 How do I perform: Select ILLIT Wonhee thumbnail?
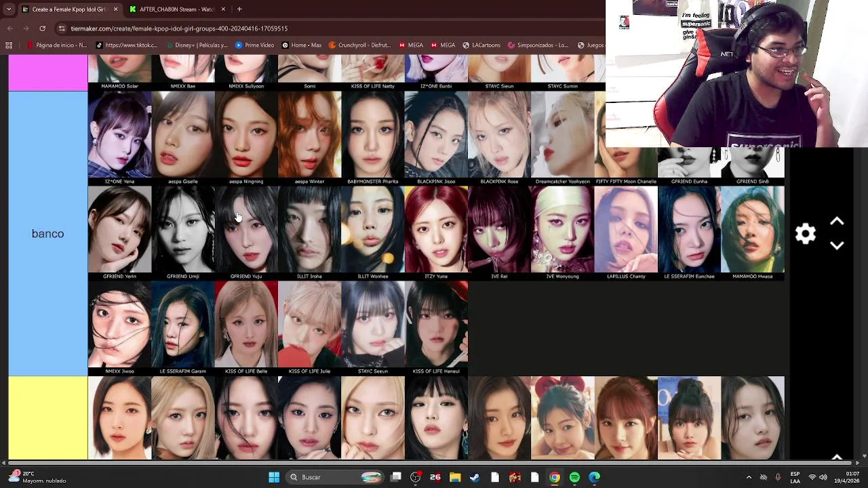click(372, 233)
